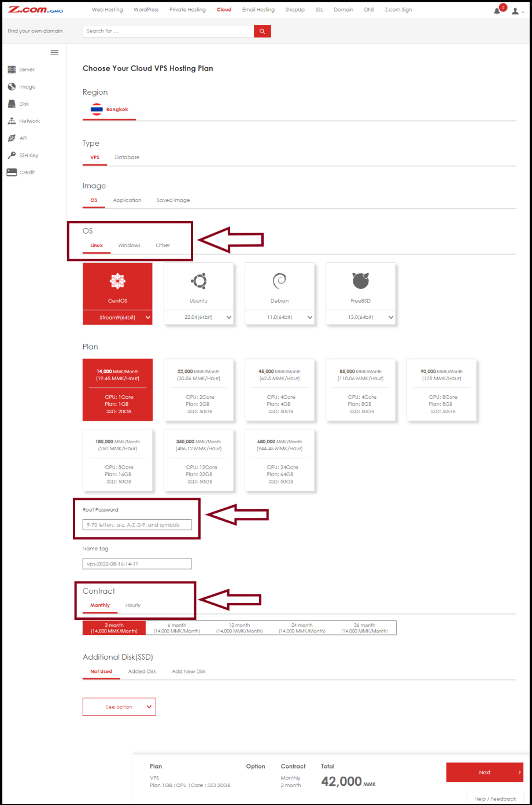The height and width of the screenshot is (805, 532).
Task: Click the Next button
Action: [x=485, y=772]
